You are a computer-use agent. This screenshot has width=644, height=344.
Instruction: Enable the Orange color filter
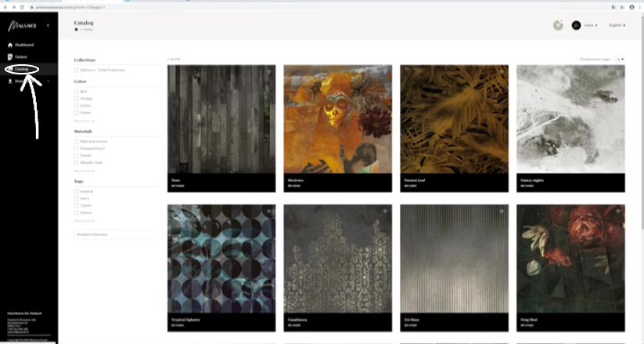coord(77,99)
